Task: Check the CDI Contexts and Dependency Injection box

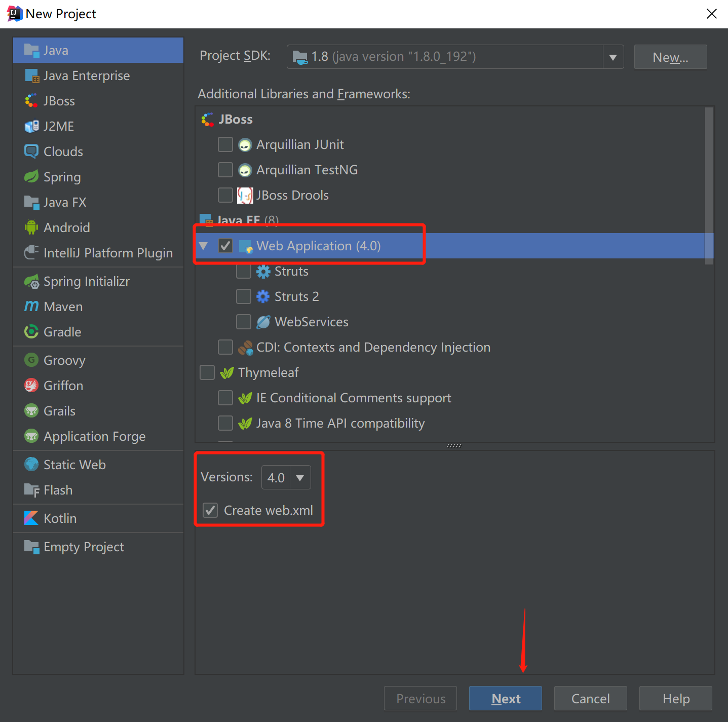Action: [x=225, y=347]
